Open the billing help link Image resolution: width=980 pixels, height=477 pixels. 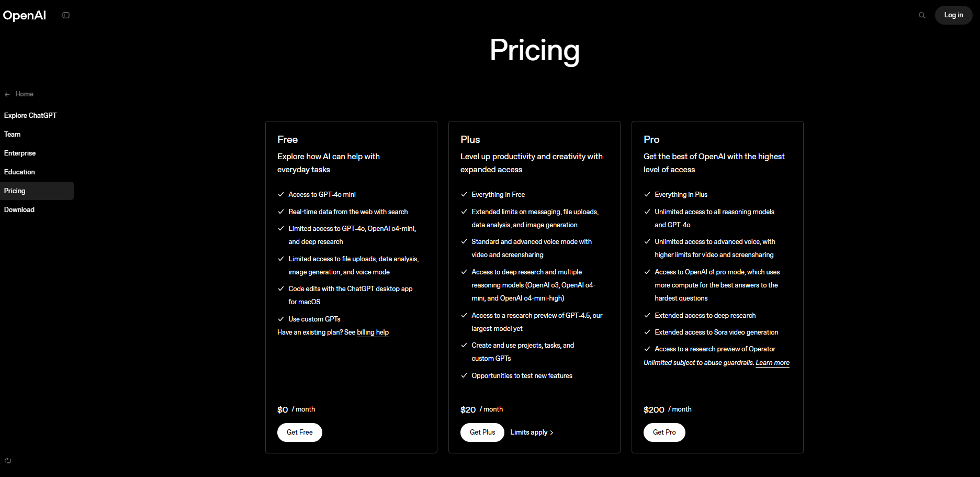pos(373,332)
